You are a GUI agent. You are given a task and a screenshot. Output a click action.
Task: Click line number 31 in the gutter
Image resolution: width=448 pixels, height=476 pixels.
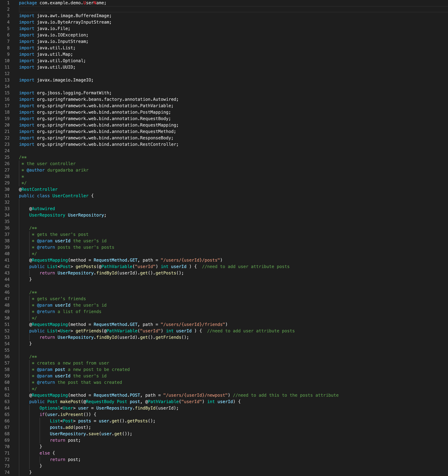point(7,196)
